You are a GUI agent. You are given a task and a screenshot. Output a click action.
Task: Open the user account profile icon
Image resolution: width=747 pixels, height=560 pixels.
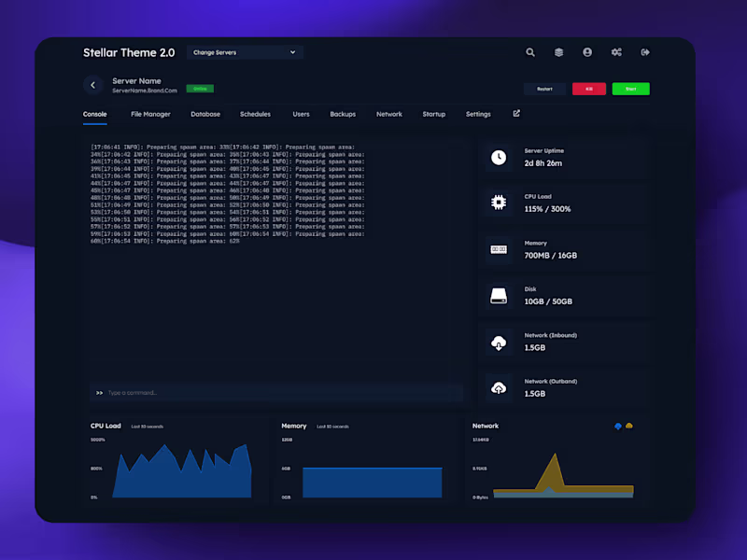coord(587,52)
